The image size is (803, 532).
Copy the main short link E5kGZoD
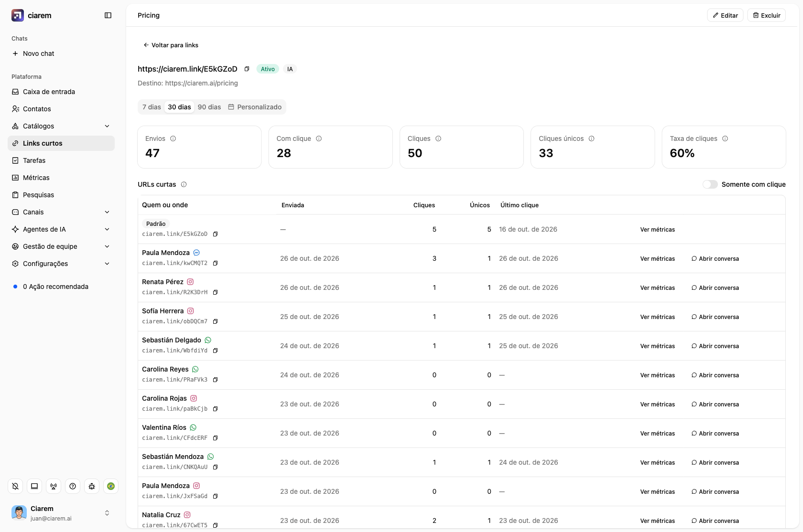pyautogui.click(x=247, y=69)
